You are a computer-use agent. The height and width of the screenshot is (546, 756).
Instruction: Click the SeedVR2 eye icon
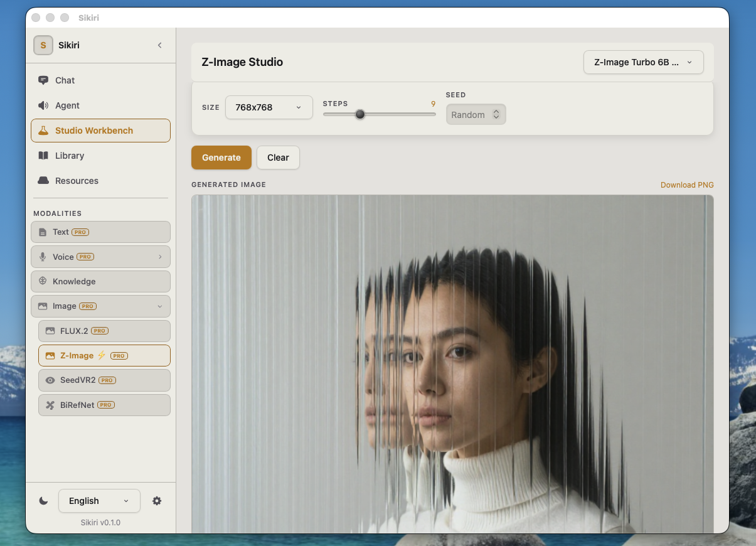50,380
